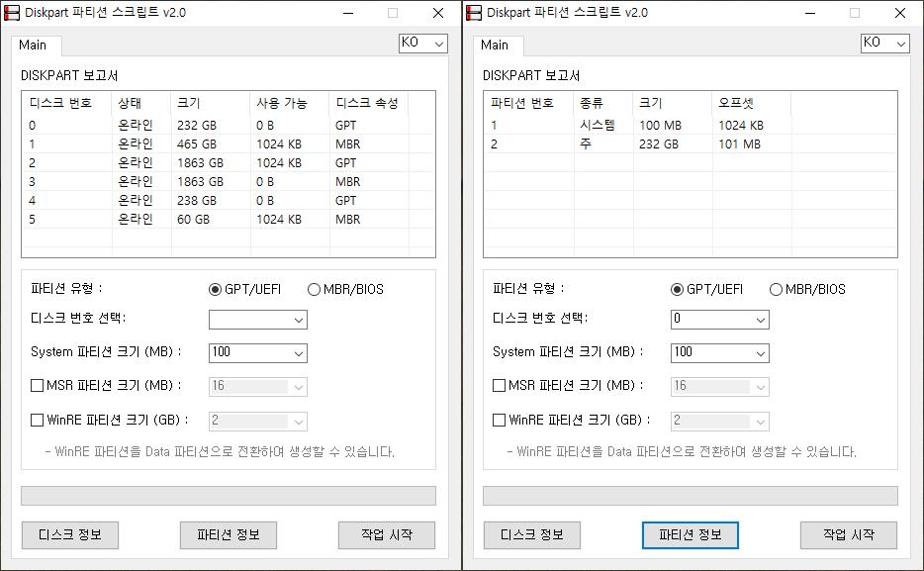
Task: Click focused 파티션 정보 button in right window
Action: coord(691,535)
